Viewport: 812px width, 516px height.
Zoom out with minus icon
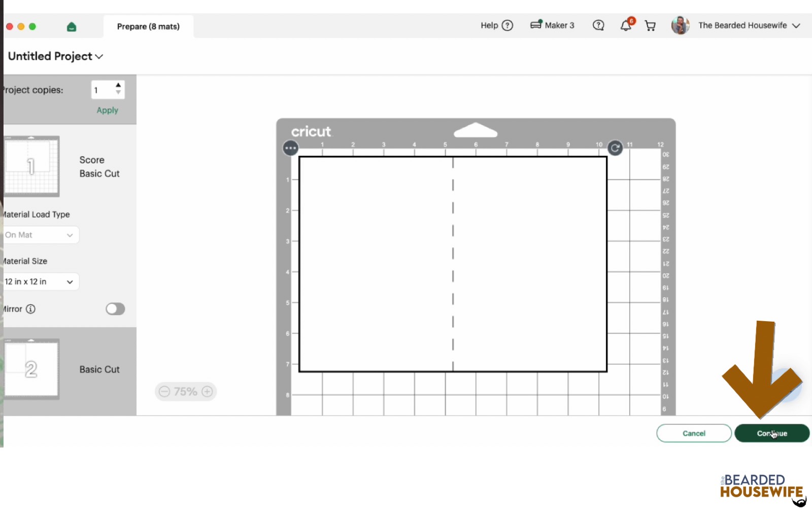click(x=164, y=391)
